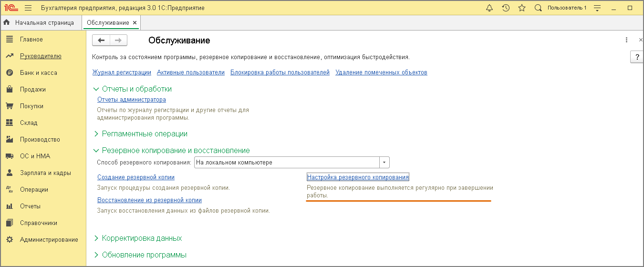Expand the Регламентные операции section
The image size is (644, 267).
point(96,134)
